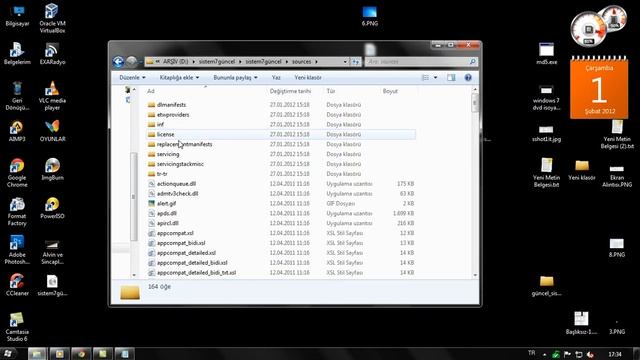Screen dimensions: 640x360
Task: Click the Yaz toolbar button
Action: click(x=276, y=78)
